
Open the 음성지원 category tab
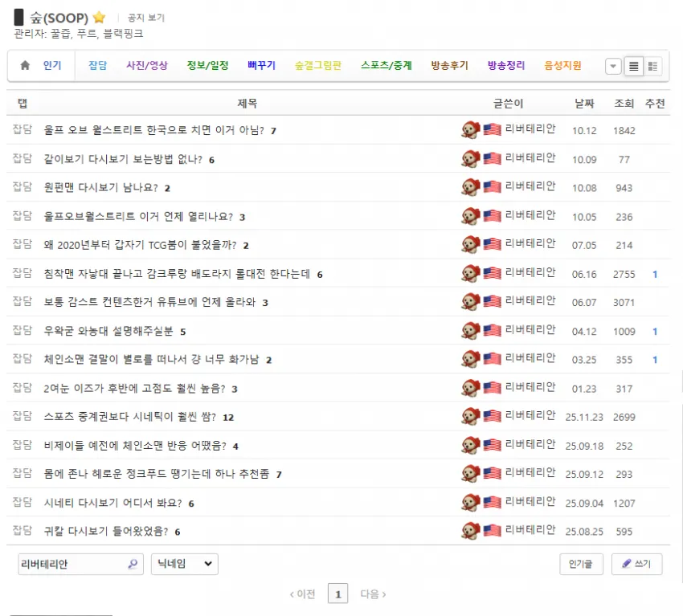point(562,65)
